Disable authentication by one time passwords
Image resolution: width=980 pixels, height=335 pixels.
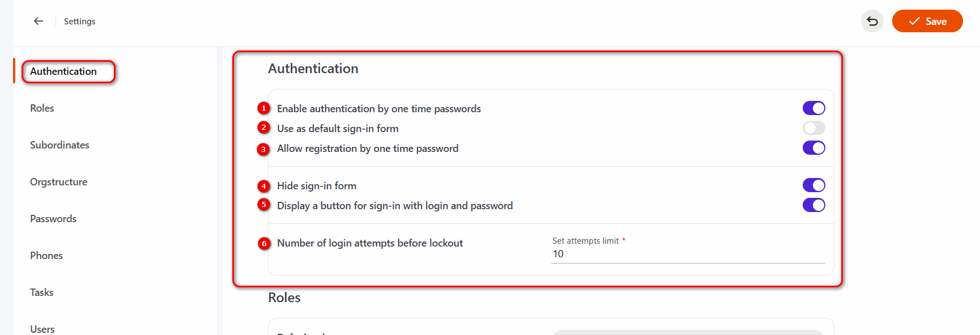coord(813,108)
